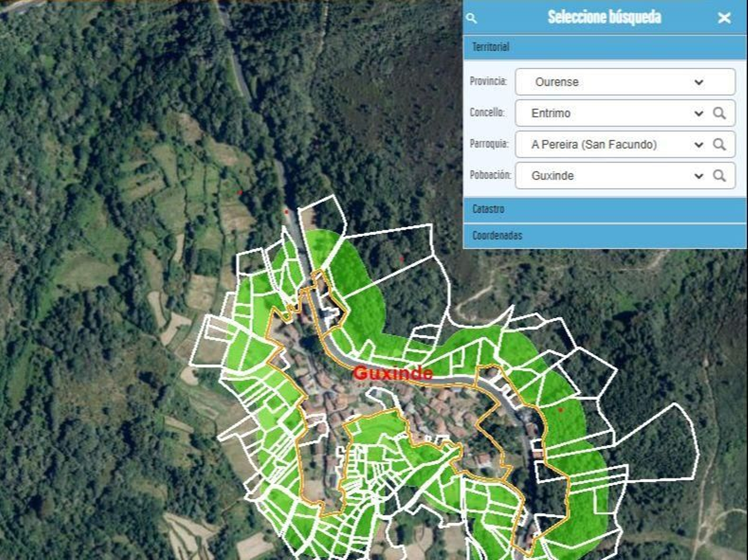Image resolution: width=748 pixels, height=560 pixels.
Task: Expand the Concello dropdown showing Entrimo
Action: pos(698,113)
